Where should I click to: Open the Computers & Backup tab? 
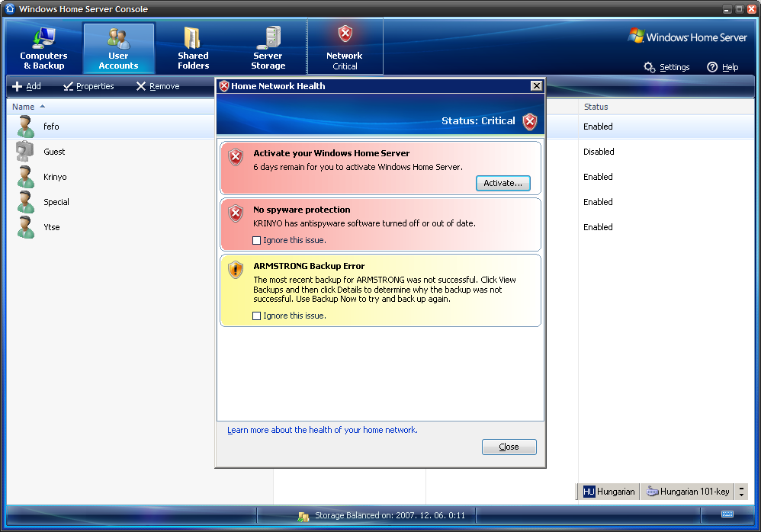43,49
